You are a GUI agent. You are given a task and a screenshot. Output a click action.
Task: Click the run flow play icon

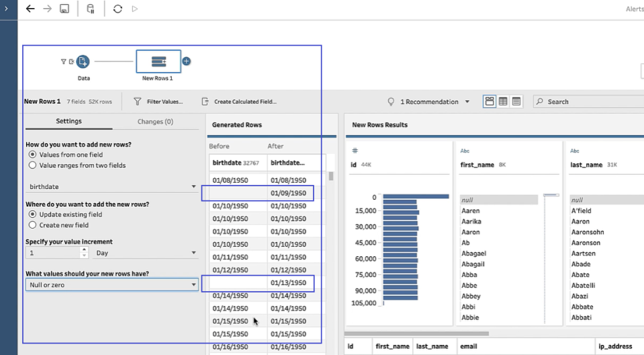coord(135,9)
